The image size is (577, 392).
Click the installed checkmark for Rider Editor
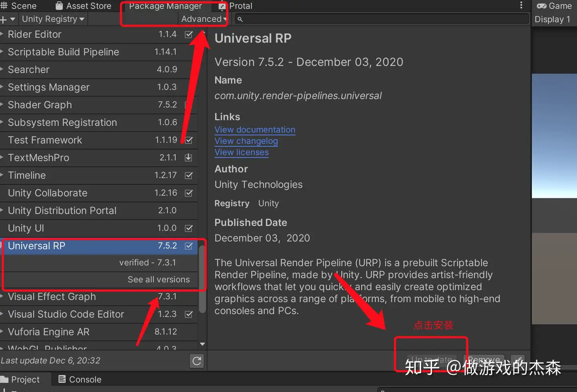click(x=189, y=34)
